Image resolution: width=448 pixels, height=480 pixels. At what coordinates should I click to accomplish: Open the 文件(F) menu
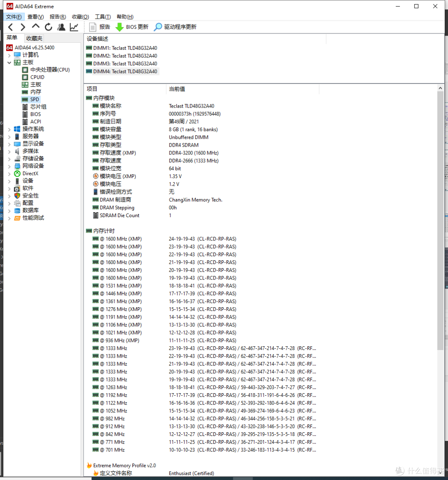14,17
